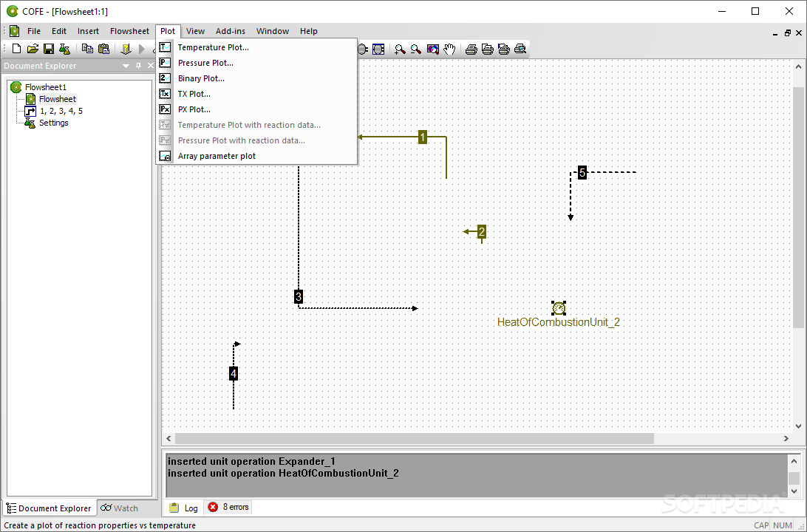Switch to Document Explorer tab
This screenshot has width=807, height=532.
point(49,508)
